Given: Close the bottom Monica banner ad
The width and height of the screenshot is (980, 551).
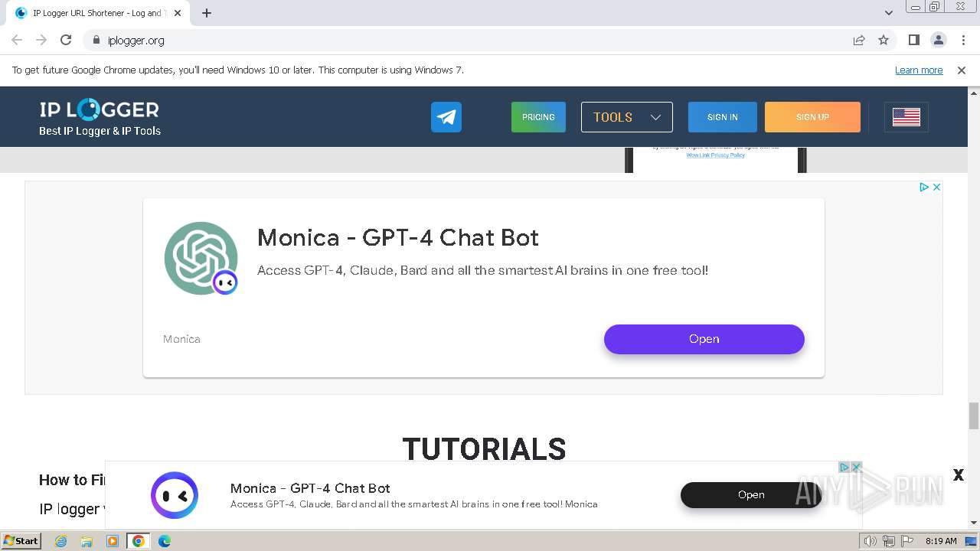Looking at the screenshot, I should (x=857, y=467).
